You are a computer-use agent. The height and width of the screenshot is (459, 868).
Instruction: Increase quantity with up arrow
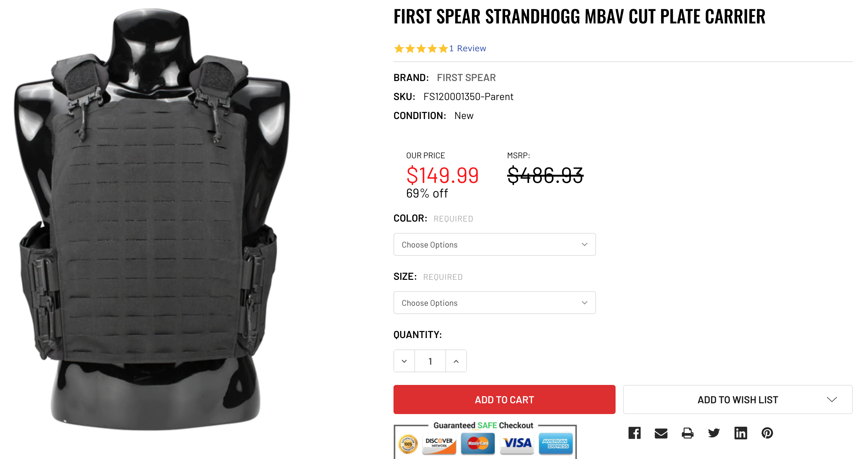456,361
